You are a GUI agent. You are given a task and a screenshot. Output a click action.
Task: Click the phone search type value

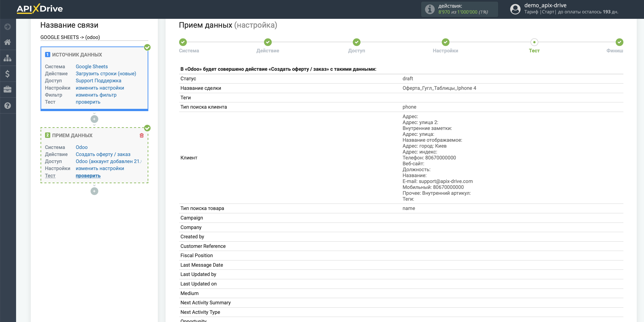(x=409, y=107)
